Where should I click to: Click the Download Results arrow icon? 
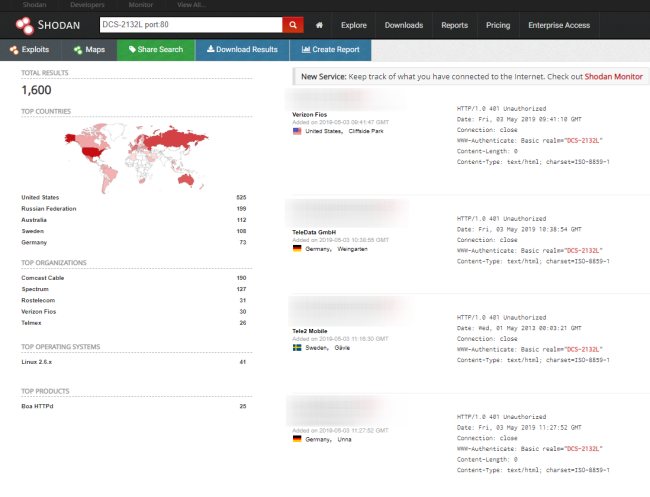tap(211, 49)
